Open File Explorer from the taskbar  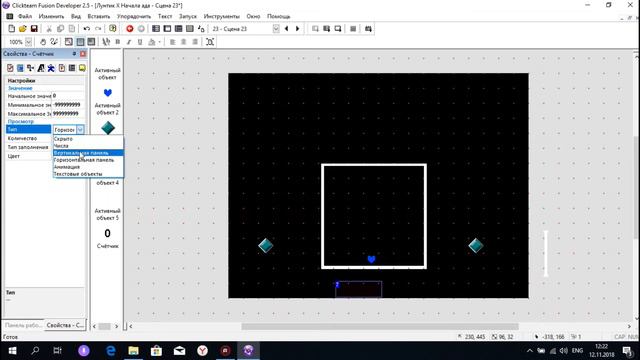tap(133, 350)
